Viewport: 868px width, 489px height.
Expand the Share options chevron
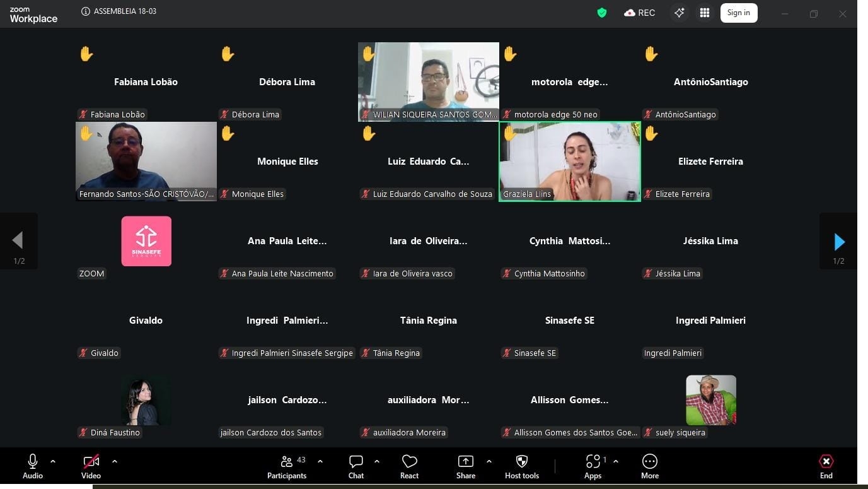(489, 461)
